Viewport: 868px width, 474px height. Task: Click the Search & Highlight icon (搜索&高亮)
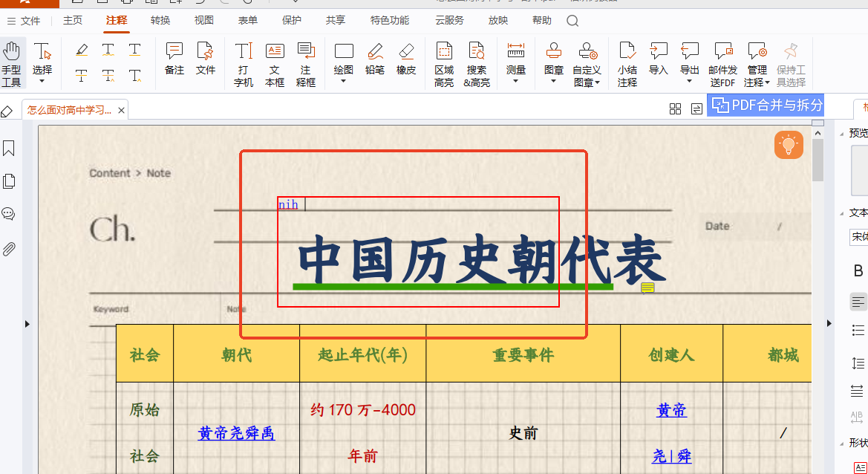coord(477,64)
